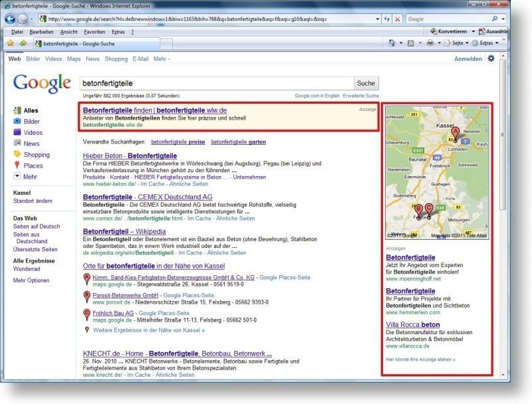Click Erweiterte Suche link

[x=360, y=96]
